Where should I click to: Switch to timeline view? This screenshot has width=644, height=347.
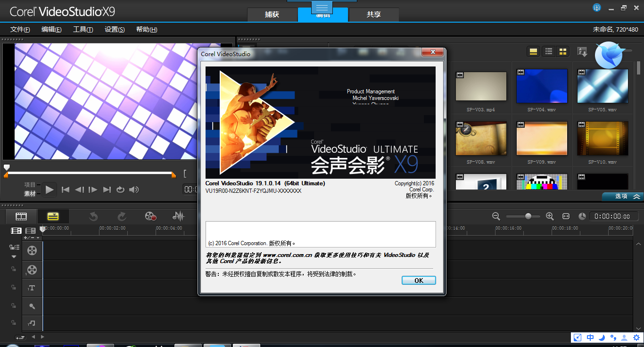53,217
